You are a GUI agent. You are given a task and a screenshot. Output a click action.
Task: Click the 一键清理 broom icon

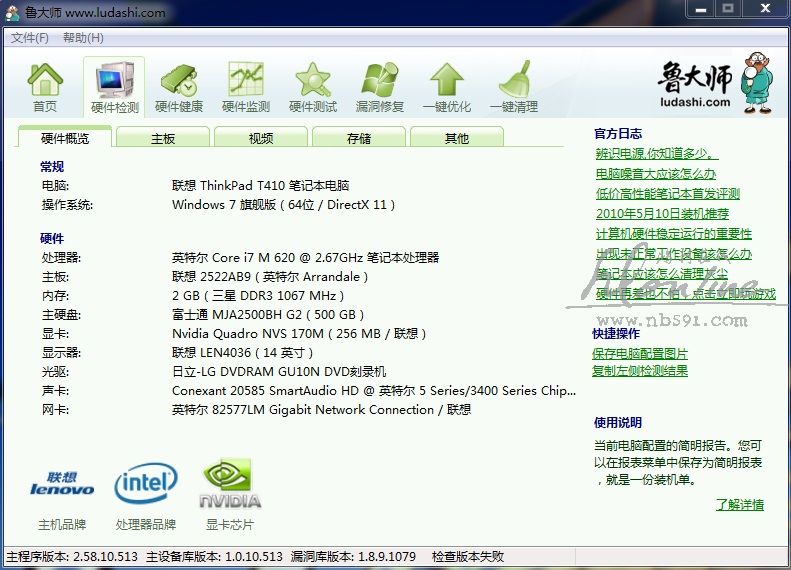514,87
